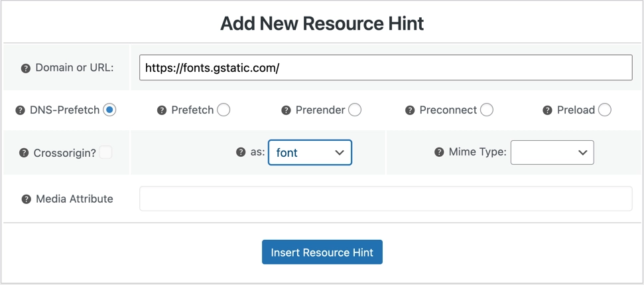Click help icon beside DNS-Prefetch
The image size is (644, 285).
click(x=21, y=110)
